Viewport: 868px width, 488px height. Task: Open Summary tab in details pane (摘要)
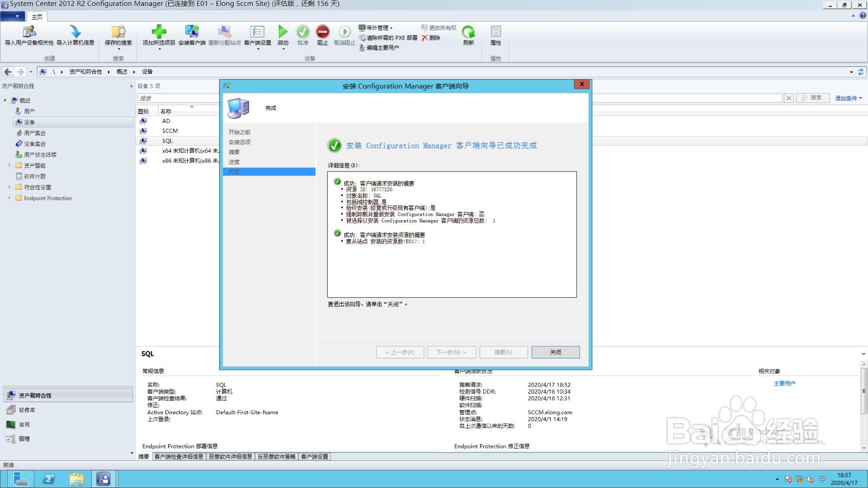[144, 457]
